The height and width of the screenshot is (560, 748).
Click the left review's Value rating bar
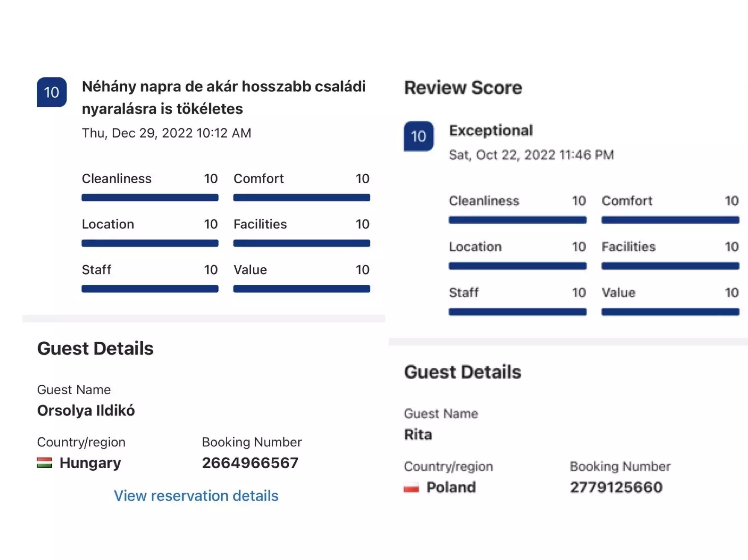[x=302, y=289]
